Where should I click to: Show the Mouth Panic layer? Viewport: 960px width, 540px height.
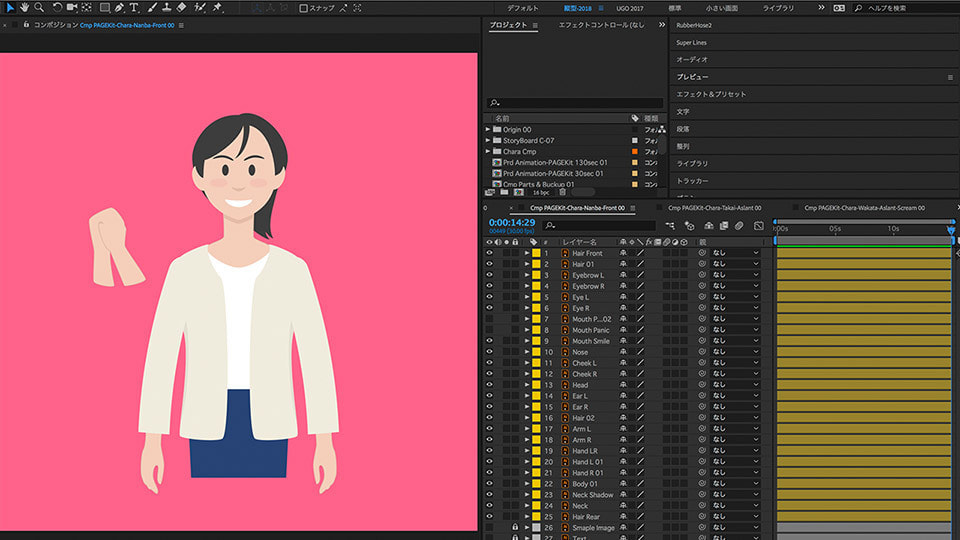(489, 330)
